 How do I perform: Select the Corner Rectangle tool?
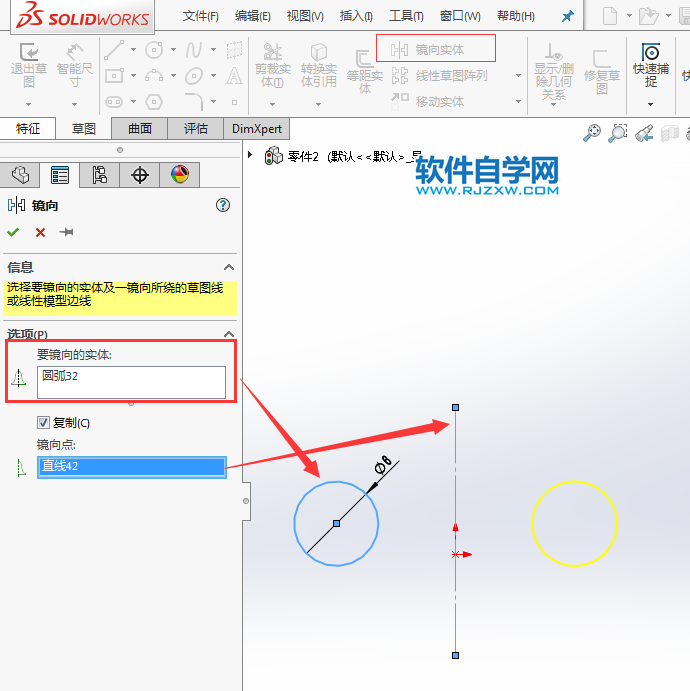[x=114, y=76]
